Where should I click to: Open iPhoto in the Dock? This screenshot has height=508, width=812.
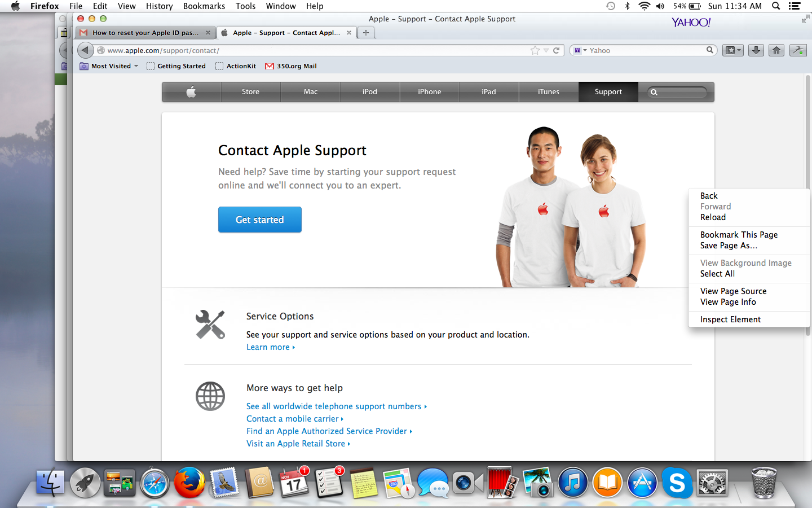pyautogui.click(x=537, y=483)
